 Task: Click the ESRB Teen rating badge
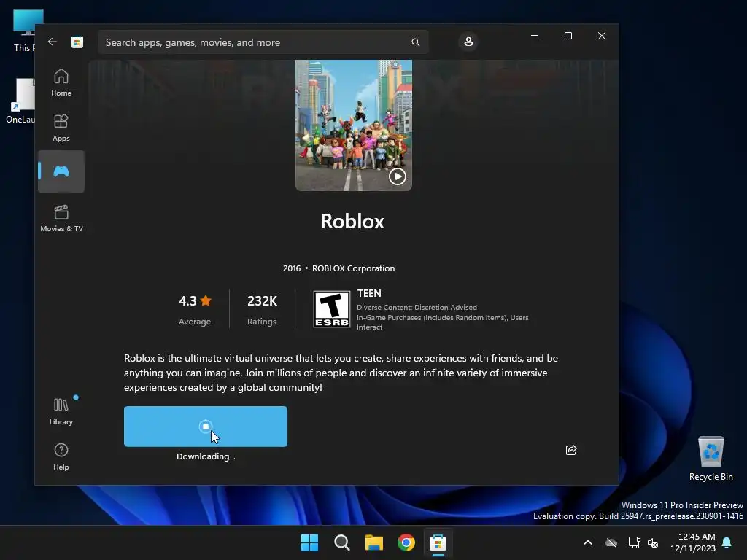(x=332, y=309)
